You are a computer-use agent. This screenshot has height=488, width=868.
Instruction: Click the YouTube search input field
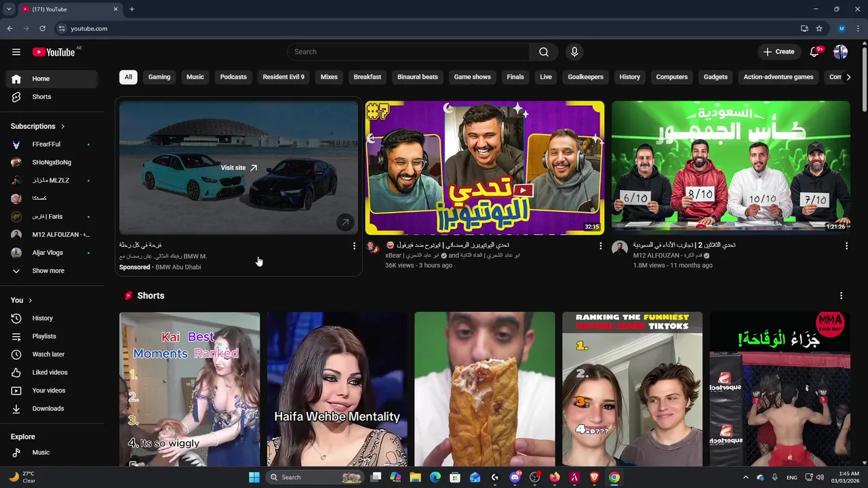point(408,52)
